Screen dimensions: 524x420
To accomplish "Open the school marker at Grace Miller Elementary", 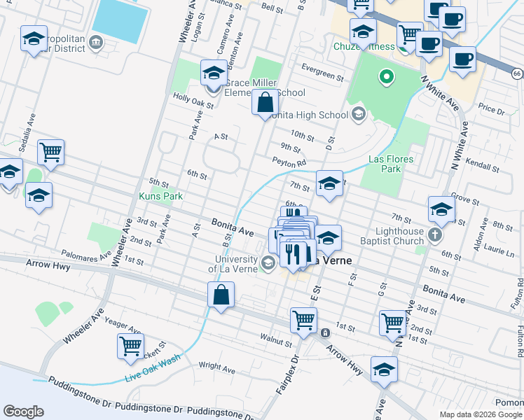I will click(x=214, y=73).
